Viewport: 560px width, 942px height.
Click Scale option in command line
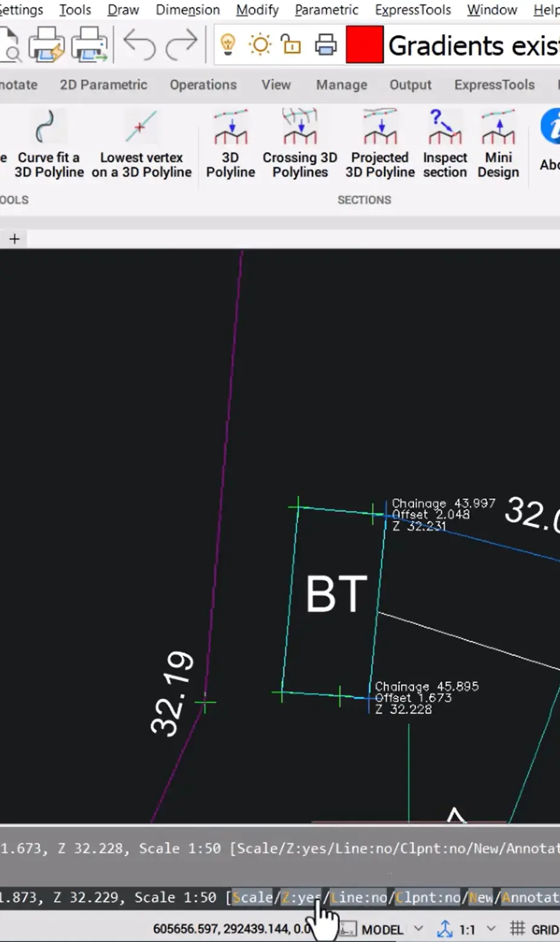(252, 897)
